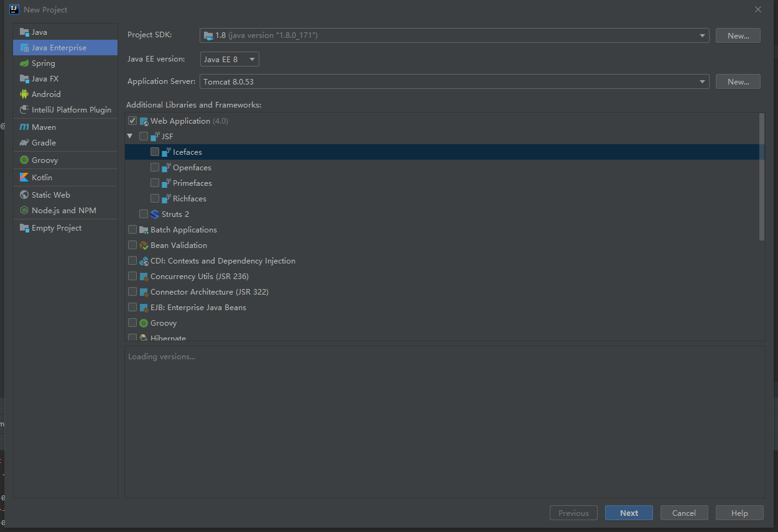The image size is (778, 532).
Task: Select Node.js and NPM label
Action: click(x=64, y=211)
